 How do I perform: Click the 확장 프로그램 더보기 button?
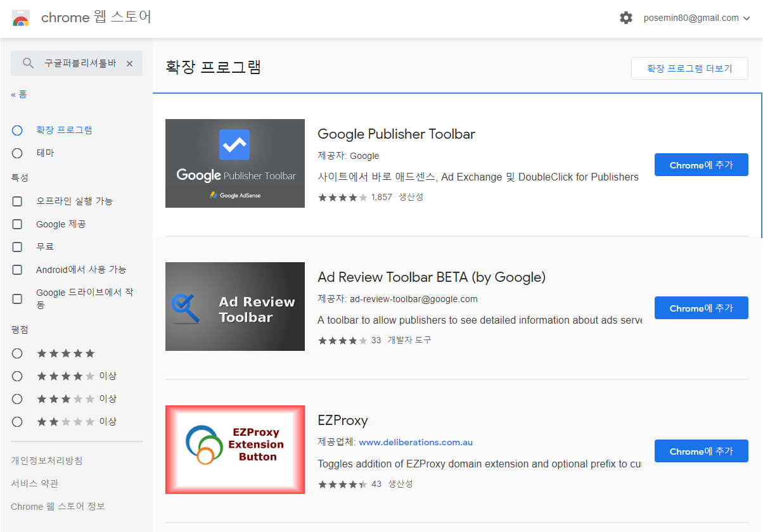tap(689, 68)
